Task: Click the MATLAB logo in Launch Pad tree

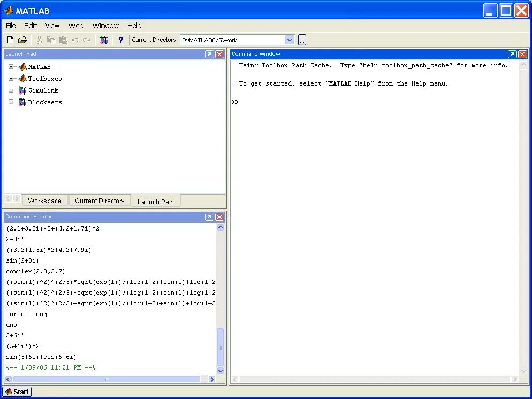Action: pos(22,67)
